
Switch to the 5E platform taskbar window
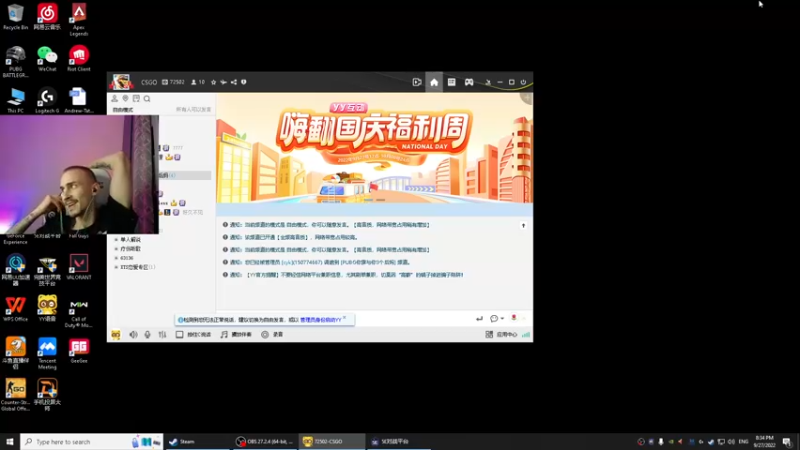coord(398,442)
